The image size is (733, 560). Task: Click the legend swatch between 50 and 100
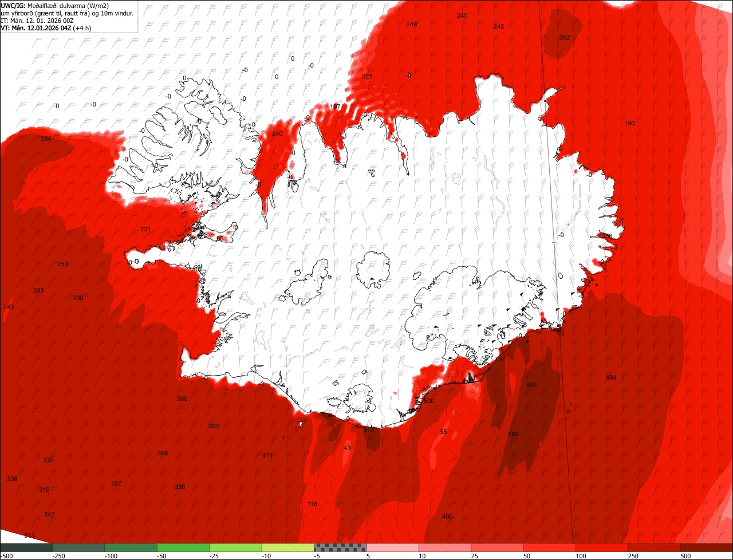tap(549, 547)
